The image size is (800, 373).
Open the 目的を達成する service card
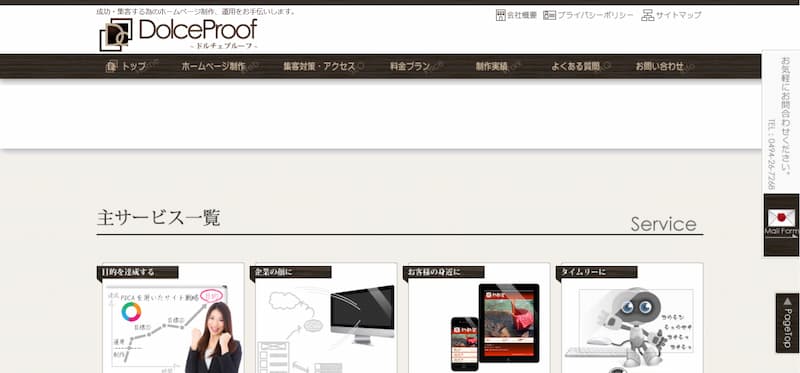(170, 318)
